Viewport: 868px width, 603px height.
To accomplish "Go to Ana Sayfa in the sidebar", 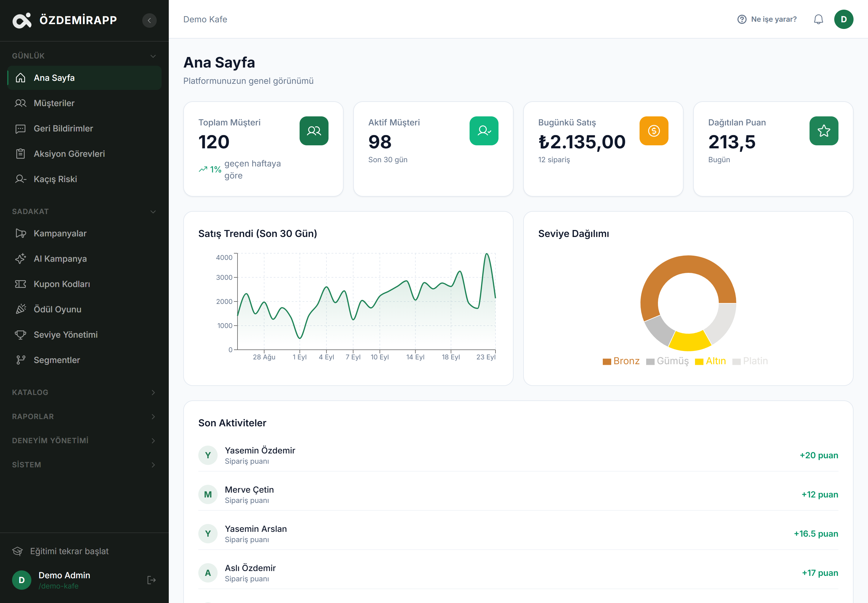I will (84, 78).
